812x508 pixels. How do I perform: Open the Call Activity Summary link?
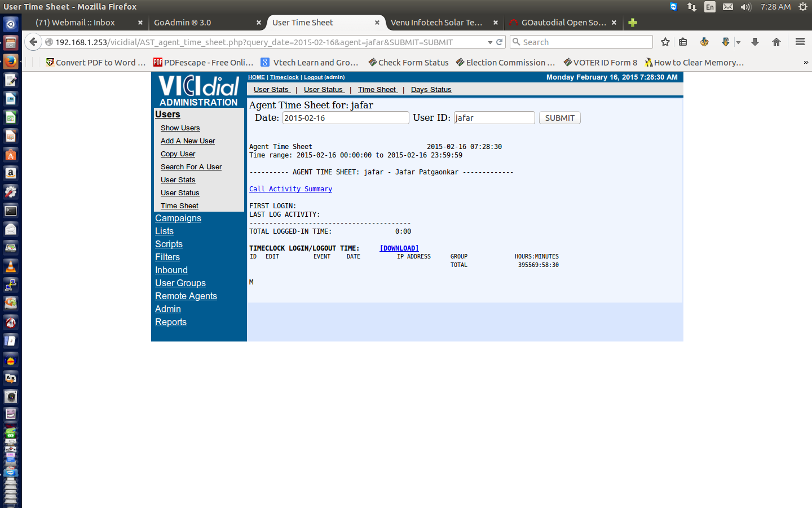(290, 189)
